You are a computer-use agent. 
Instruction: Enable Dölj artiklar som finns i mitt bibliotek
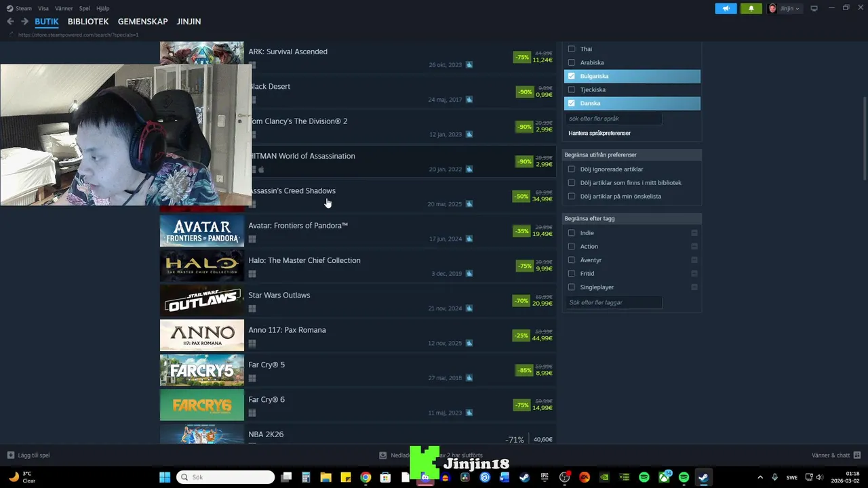[x=571, y=183]
